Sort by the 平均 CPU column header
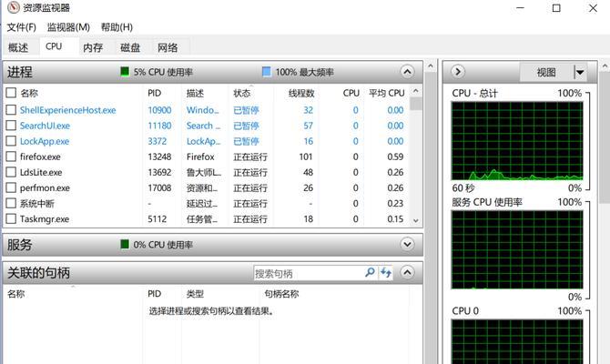 coord(387,93)
